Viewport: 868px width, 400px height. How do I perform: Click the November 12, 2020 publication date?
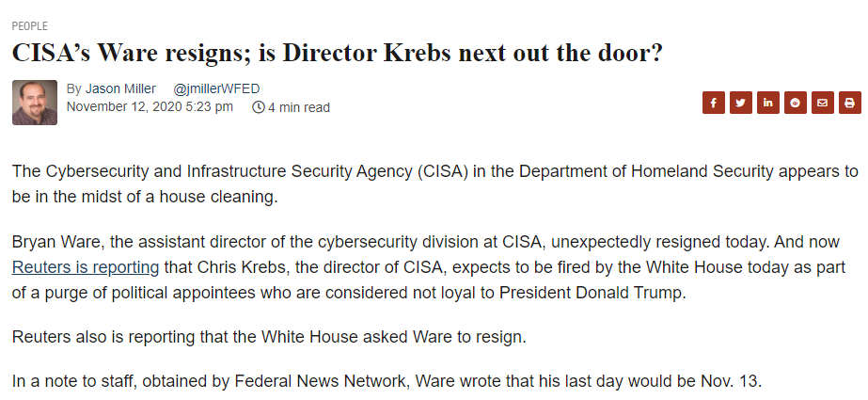coord(150,107)
